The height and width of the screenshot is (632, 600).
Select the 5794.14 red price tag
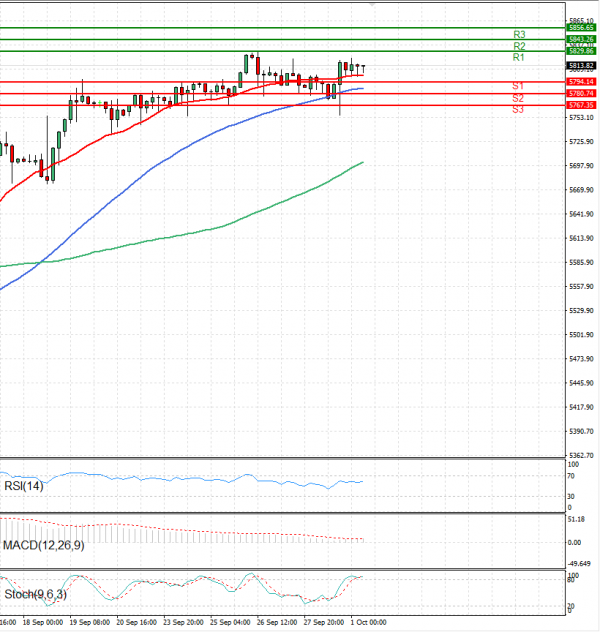(x=581, y=81)
